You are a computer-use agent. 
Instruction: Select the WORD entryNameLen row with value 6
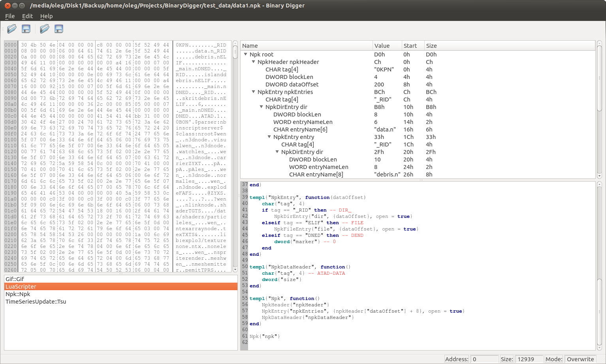418,122
